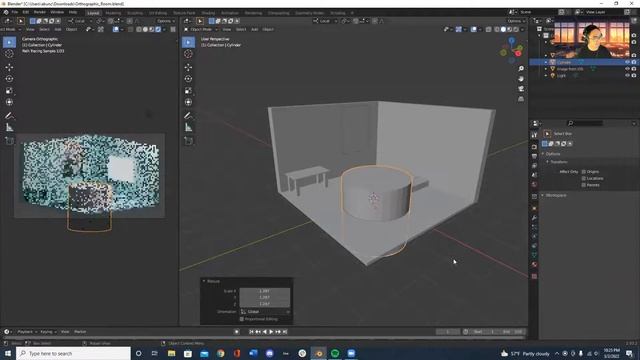Select the Add Cube tool in the main viewport toolbar
Viewport: 640px width, 360px height.
pos(188,141)
